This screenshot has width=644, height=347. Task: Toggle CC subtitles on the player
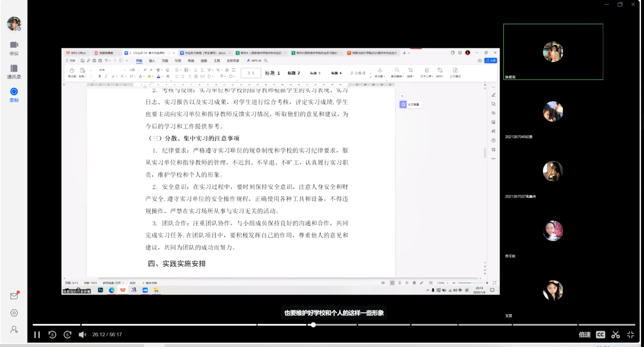601,335
